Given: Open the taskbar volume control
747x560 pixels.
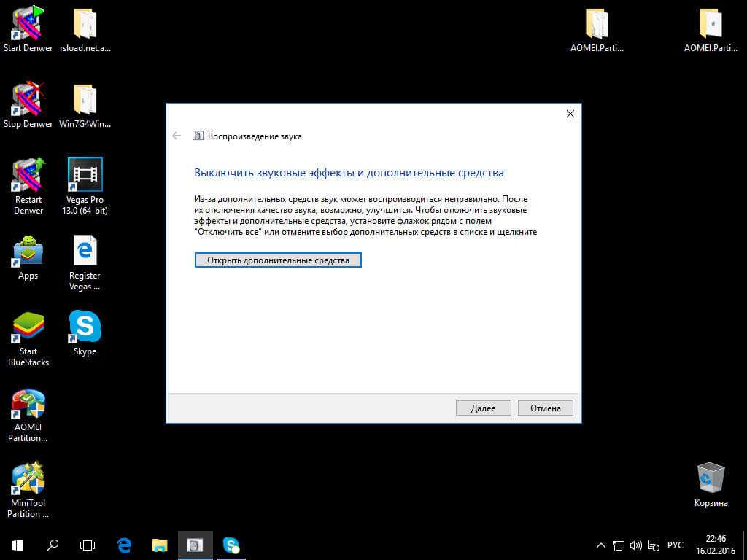Looking at the screenshot, I should (635, 545).
